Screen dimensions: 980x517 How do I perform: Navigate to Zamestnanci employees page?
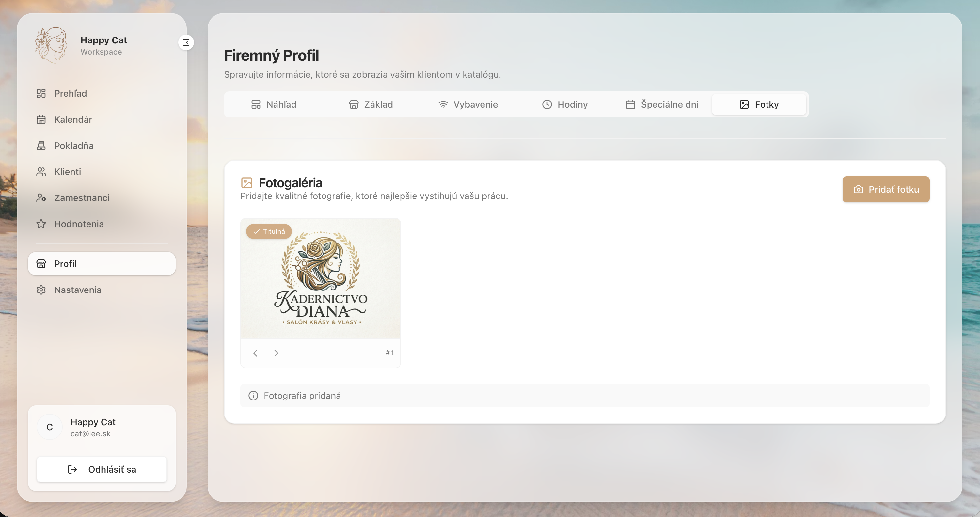point(81,198)
